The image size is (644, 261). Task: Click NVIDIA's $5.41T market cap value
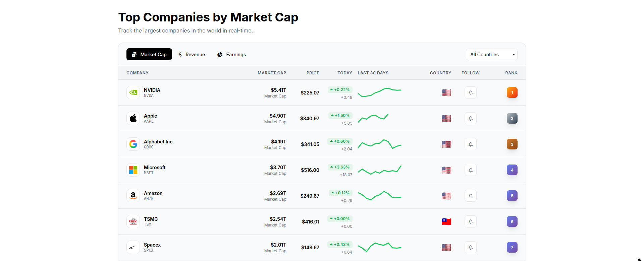278,90
